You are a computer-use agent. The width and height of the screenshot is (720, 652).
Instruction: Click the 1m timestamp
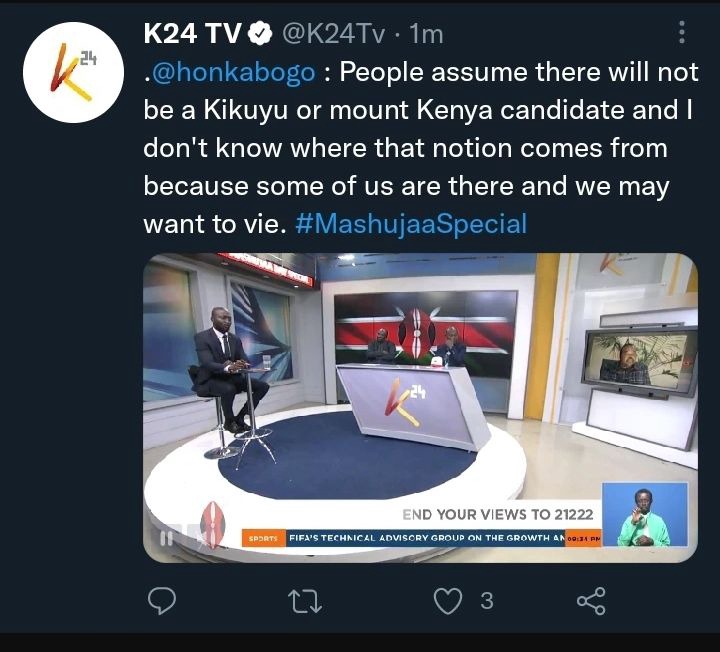click(x=426, y=34)
